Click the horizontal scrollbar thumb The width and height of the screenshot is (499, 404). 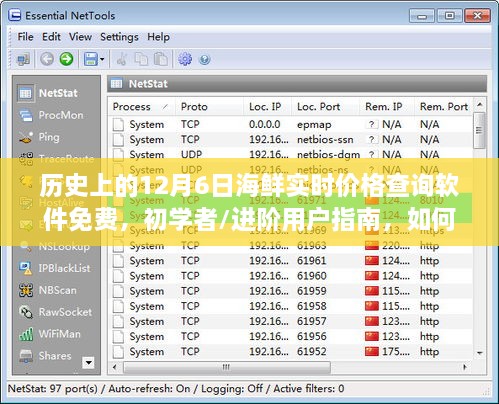(227, 367)
